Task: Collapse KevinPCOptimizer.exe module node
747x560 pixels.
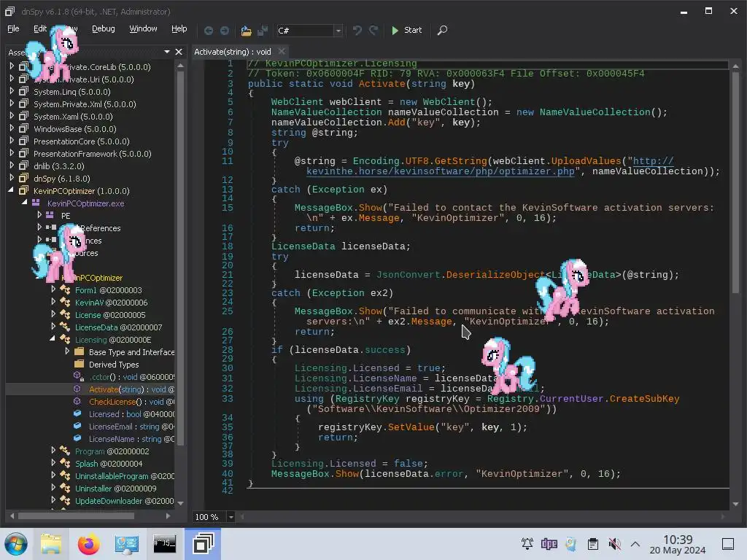Action: click(24, 203)
